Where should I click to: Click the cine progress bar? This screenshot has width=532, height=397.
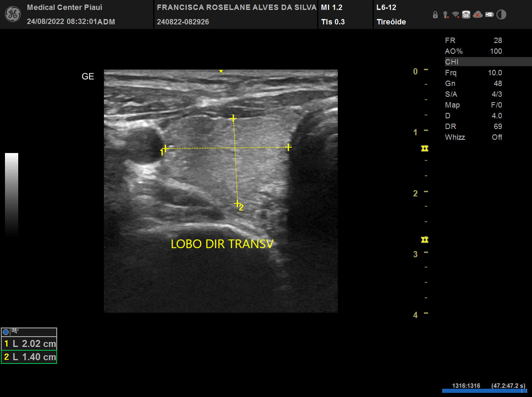[484, 391]
